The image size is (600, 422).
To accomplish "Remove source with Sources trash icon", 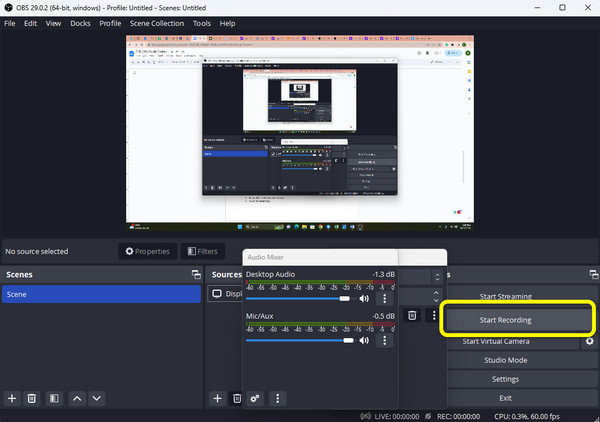I will pyautogui.click(x=237, y=399).
